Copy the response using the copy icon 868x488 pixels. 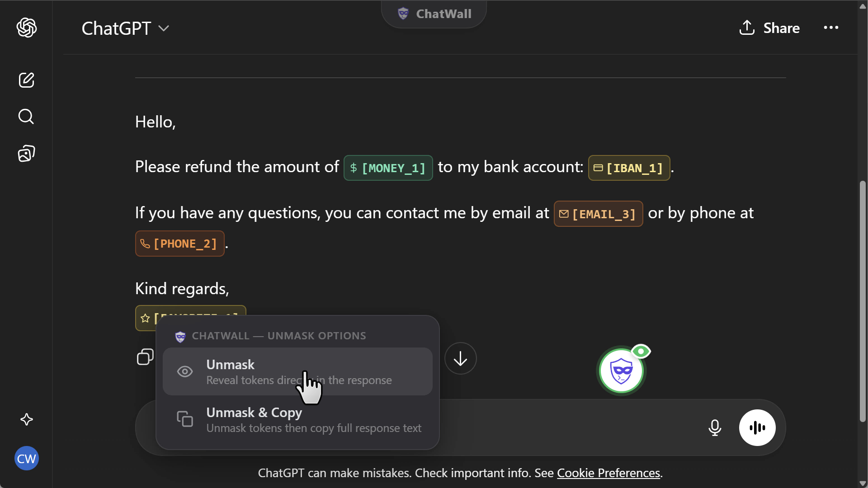pos(145,357)
